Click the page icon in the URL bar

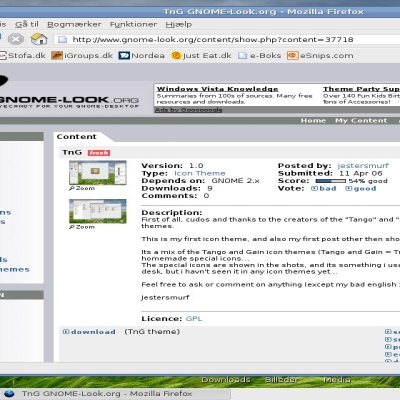pyautogui.click(x=63, y=40)
